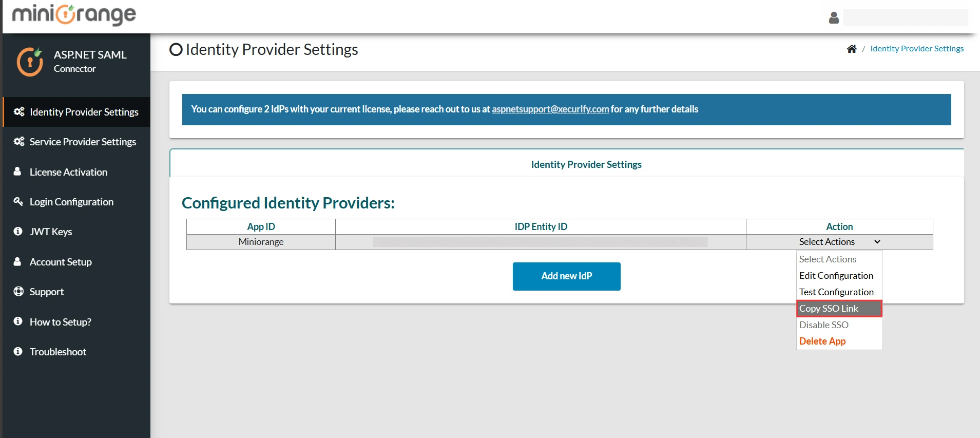
Task: Click the miniOrange logo
Action: [74, 15]
